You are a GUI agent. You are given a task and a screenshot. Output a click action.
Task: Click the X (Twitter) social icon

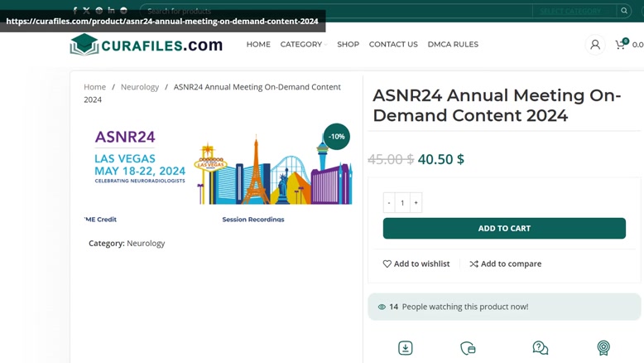86,11
